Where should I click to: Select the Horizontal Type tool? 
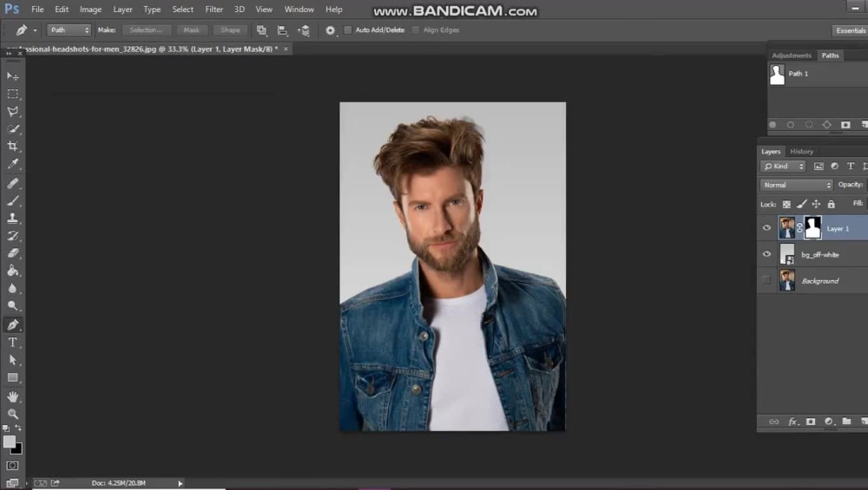coord(12,343)
